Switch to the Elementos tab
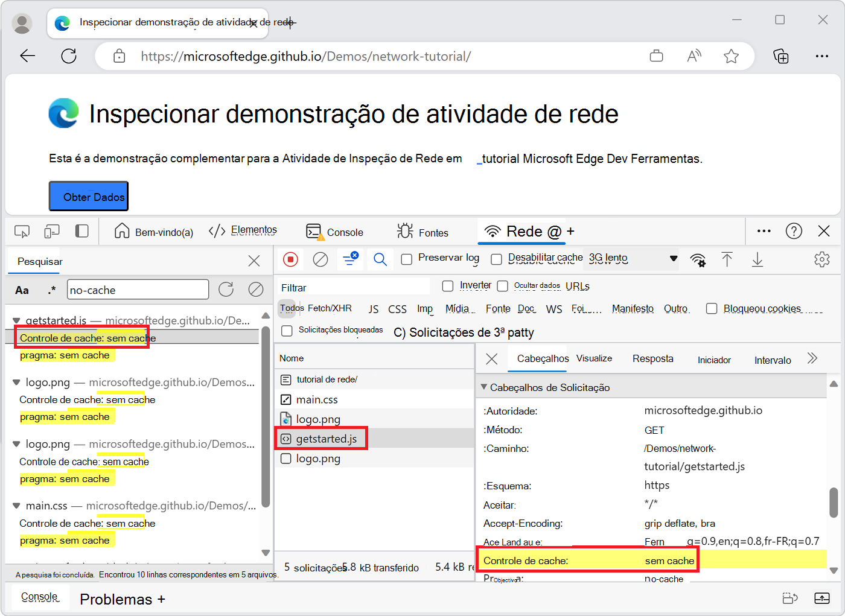 click(x=243, y=231)
